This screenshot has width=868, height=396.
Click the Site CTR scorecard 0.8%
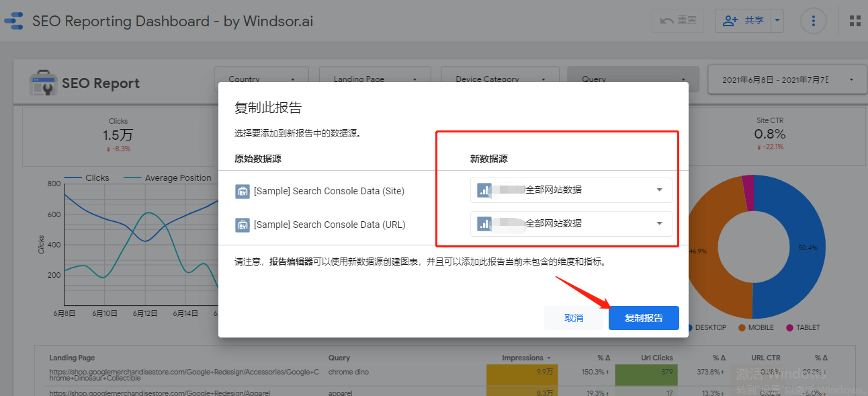click(769, 134)
